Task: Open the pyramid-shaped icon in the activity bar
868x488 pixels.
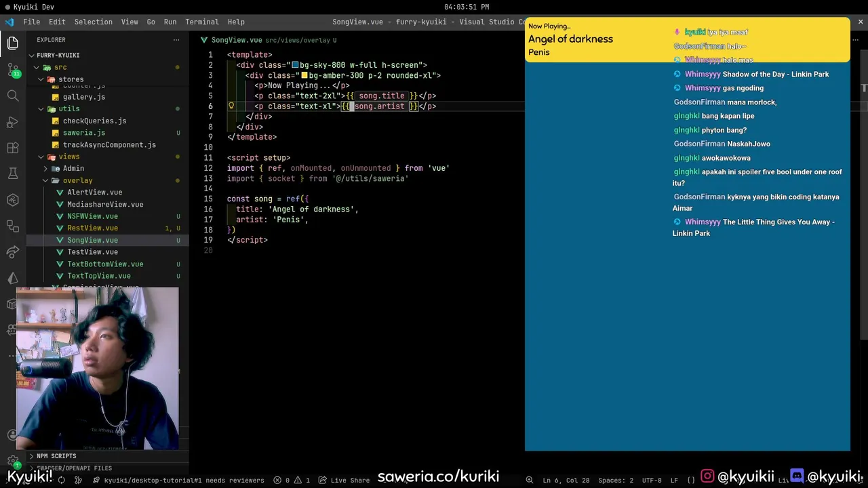Action: [x=13, y=278]
